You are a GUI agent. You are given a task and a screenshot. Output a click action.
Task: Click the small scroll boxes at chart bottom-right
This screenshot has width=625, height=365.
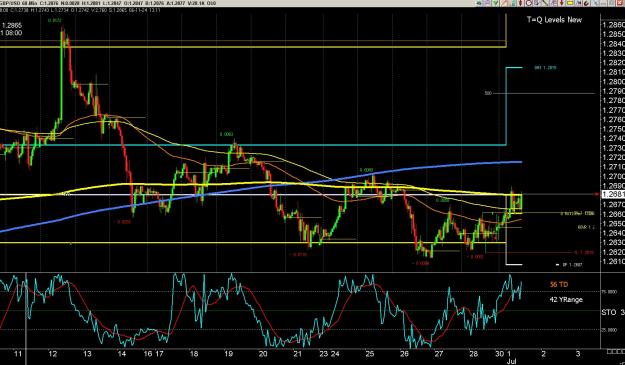tap(615, 351)
